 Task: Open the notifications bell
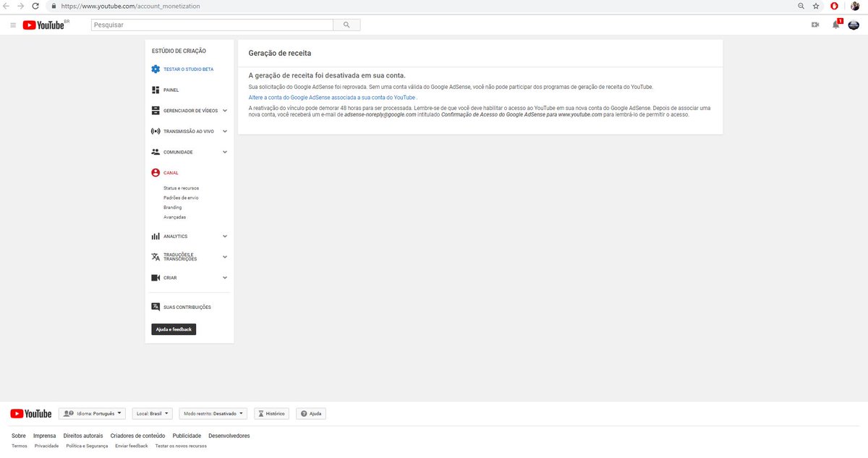(x=836, y=25)
